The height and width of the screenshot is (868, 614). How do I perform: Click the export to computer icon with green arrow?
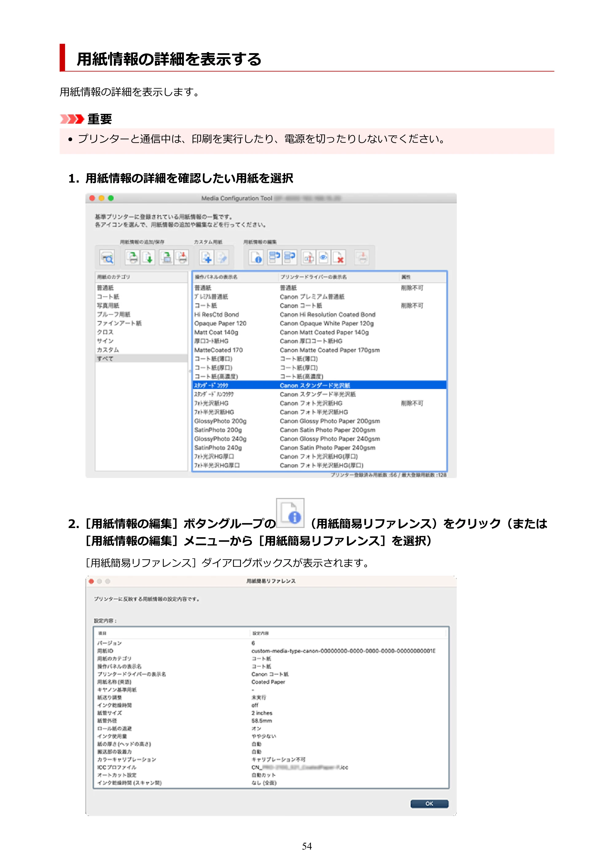(166, 257)
